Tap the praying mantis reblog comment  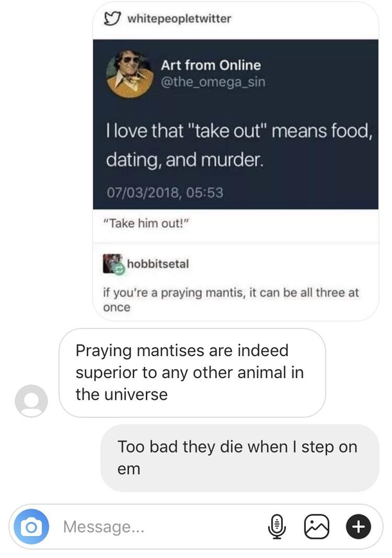(231, 300)
